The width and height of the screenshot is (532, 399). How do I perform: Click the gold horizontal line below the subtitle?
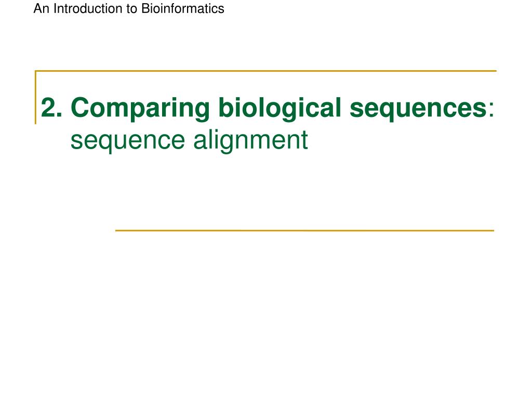[304, 231]
